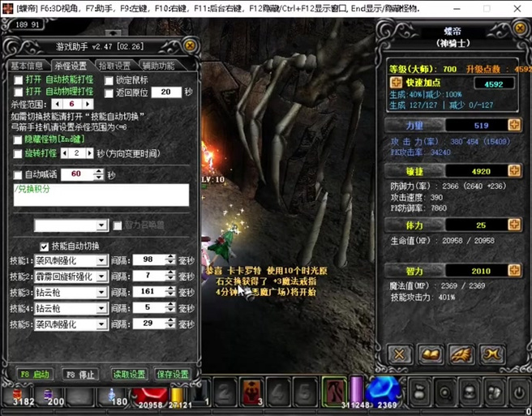This screenshot has width=532, height=416.
Task: Enable the 旋转打怪 checkbox
Action: coord(17,154)
